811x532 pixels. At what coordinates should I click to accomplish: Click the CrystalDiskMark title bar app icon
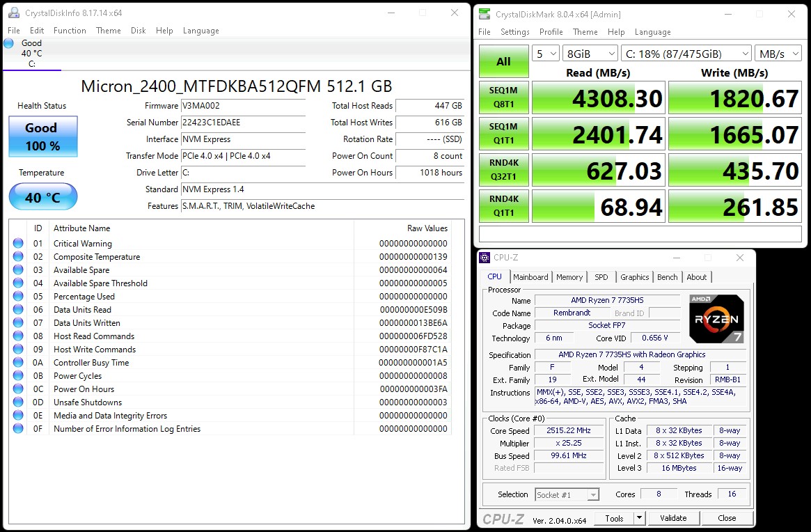pos(485,14)
